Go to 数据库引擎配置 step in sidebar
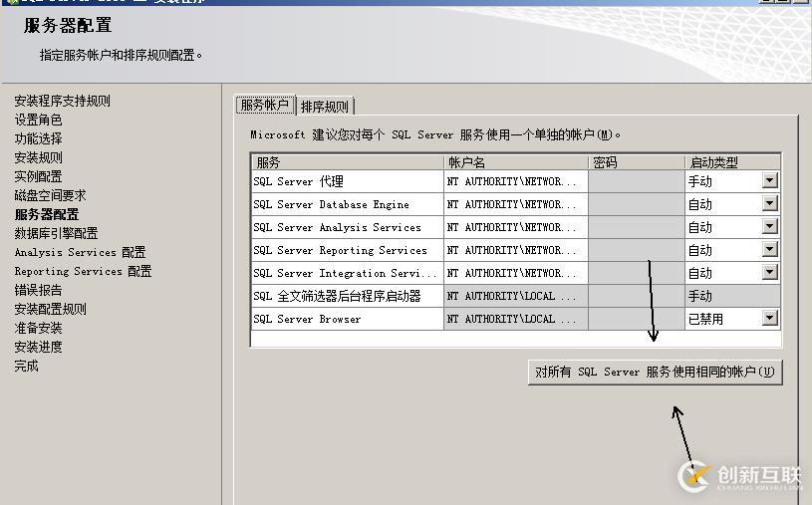 point(56,233)
